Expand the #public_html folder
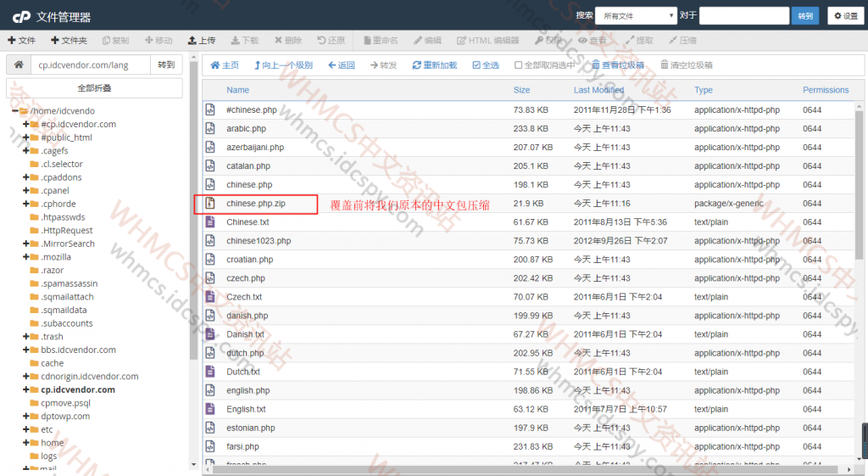 point(25,137)
